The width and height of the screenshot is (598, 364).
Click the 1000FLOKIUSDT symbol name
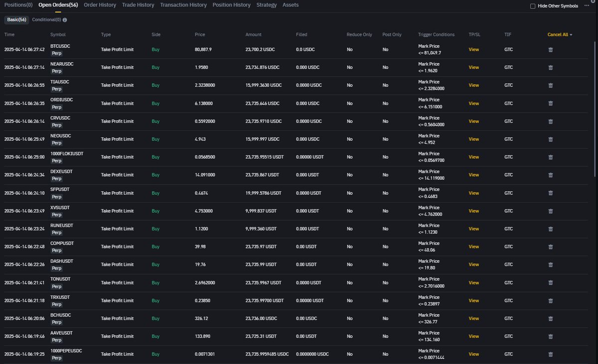[x=67, y=153]
